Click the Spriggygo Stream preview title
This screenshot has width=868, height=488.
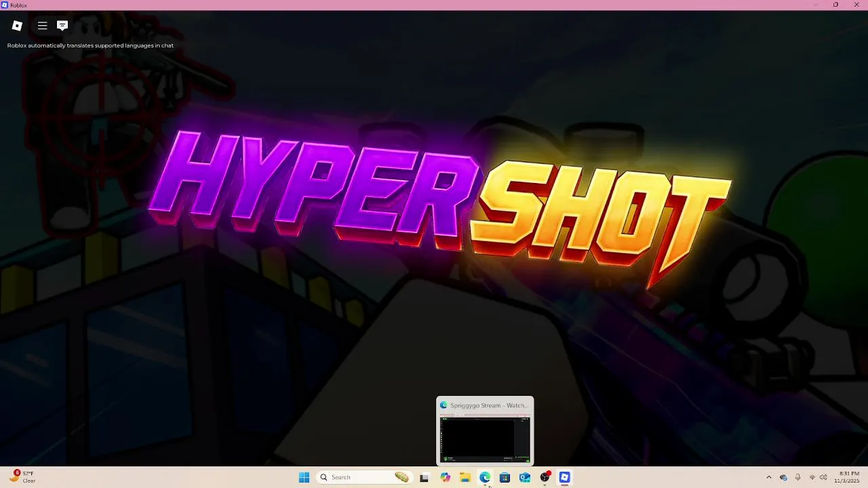click(488, 405)
